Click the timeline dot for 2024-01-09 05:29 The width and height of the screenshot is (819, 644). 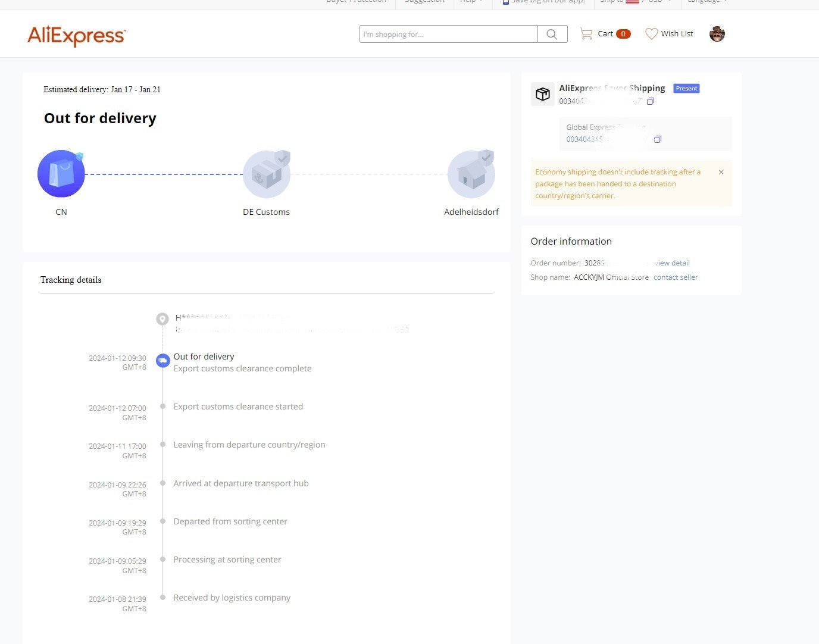coord(162,559)
